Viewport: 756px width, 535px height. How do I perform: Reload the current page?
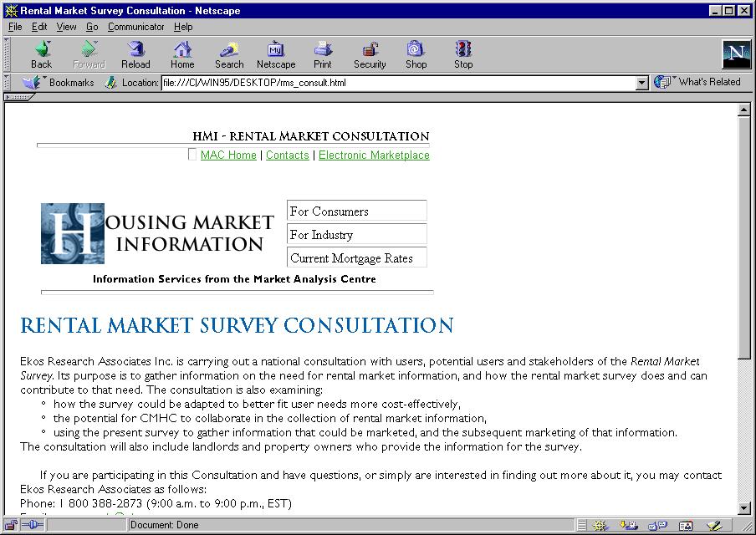135,54
